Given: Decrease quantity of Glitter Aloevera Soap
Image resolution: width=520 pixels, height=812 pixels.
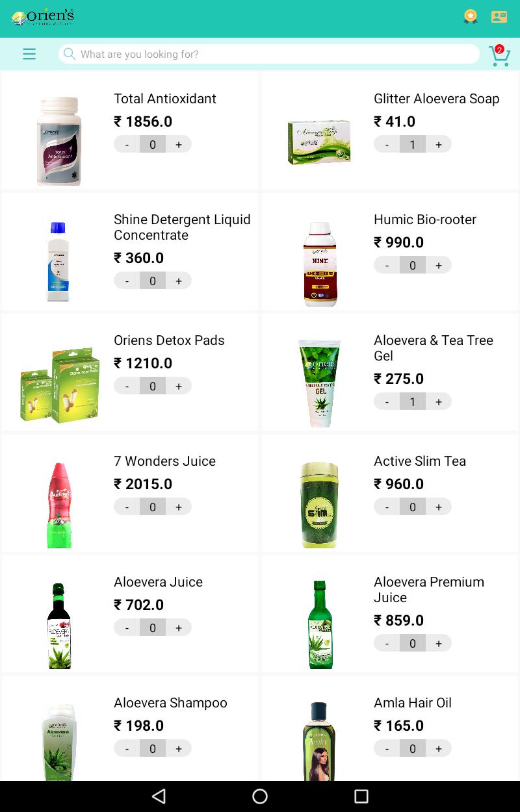Looking at the screenshot, I should 387,144.
